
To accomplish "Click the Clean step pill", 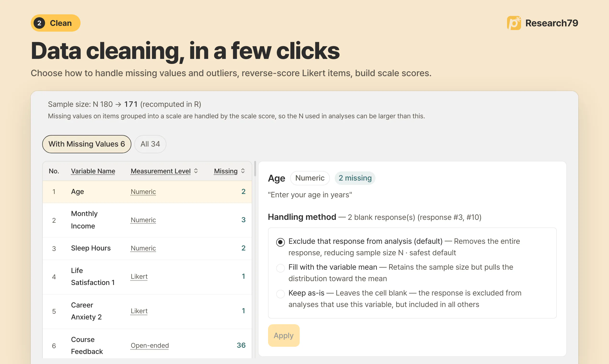I will pyautogui.click(x=55, y=23).
